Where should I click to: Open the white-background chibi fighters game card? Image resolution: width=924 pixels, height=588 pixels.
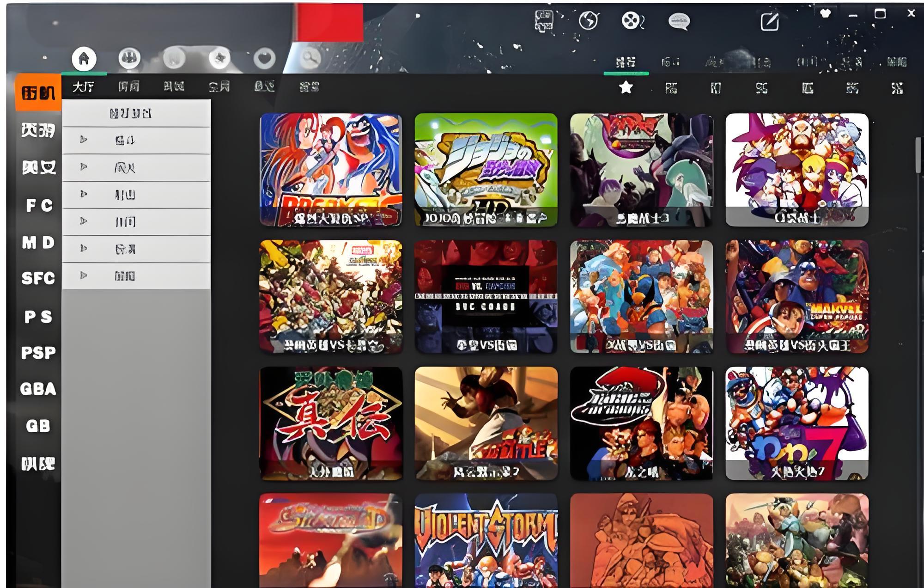pos(797,170)
